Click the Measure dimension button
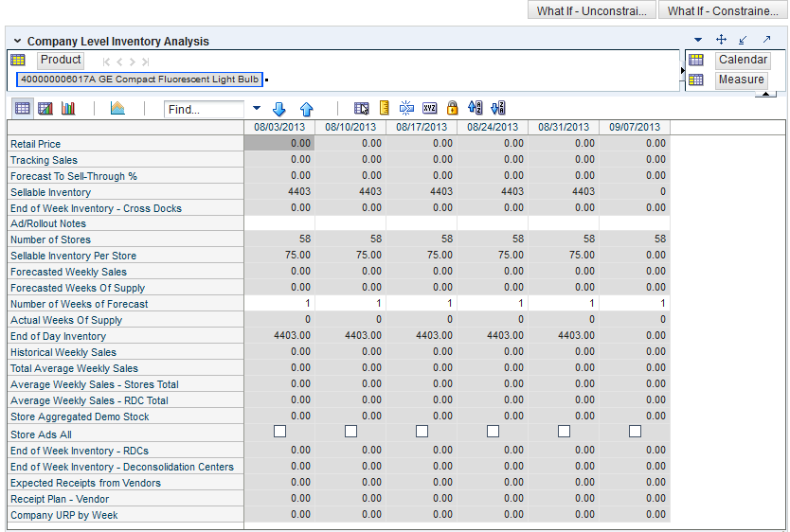790x532 pixels. [741, 80]
